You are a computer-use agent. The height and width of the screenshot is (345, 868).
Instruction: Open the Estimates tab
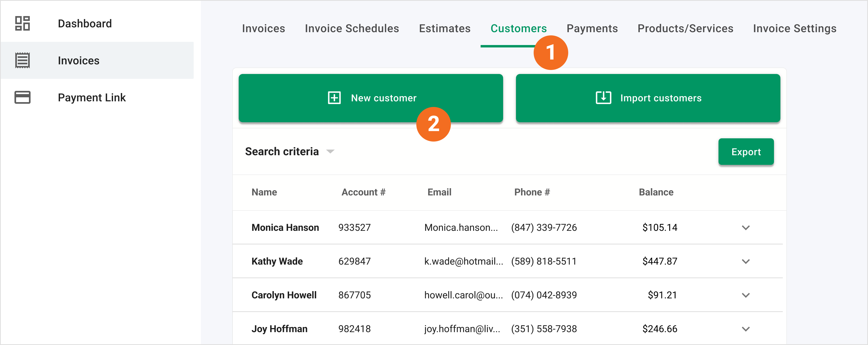[444, 29]
